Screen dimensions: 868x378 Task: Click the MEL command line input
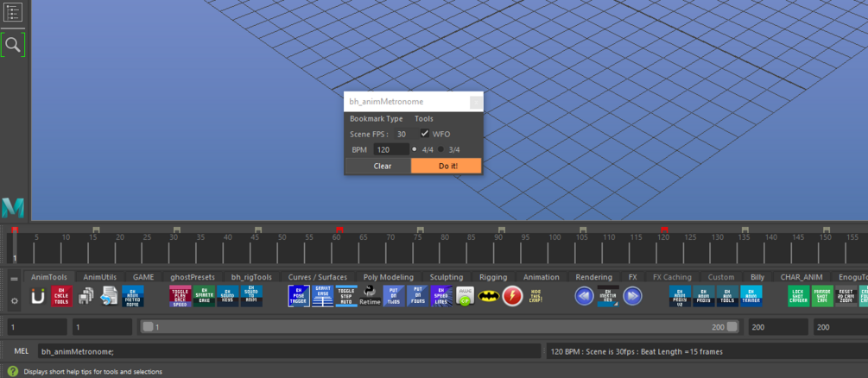pyautogui.click(x=289, y=351)
